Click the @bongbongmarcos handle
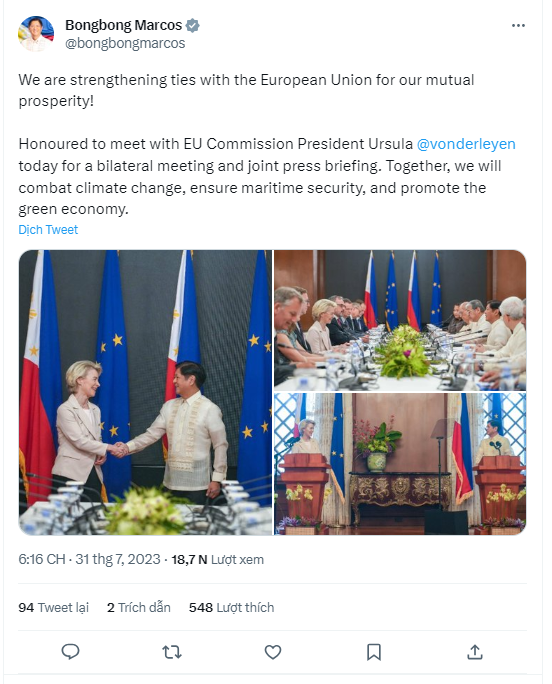Screen dimensions: 552x684 (125, 43)
